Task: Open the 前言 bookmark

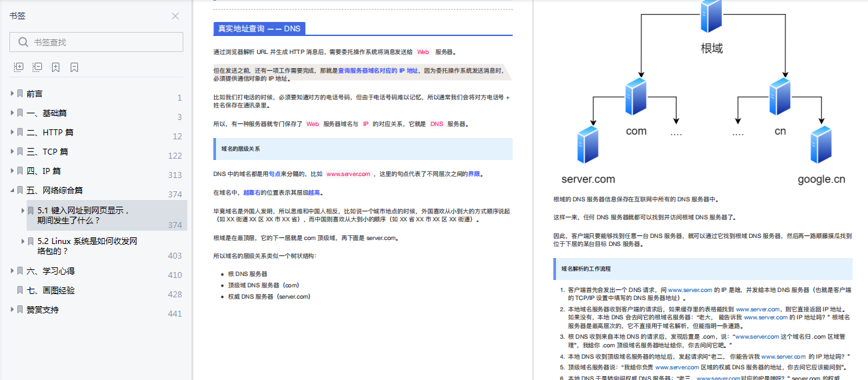Action: [35, 94]
